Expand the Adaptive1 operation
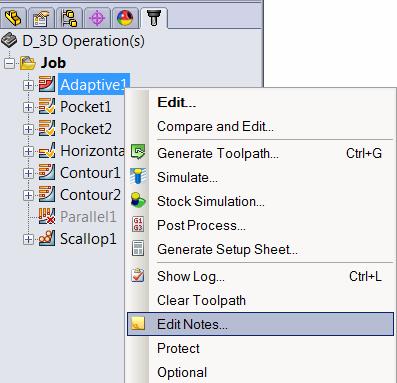This screenshot has width=397, height=383. coord(28,85)
